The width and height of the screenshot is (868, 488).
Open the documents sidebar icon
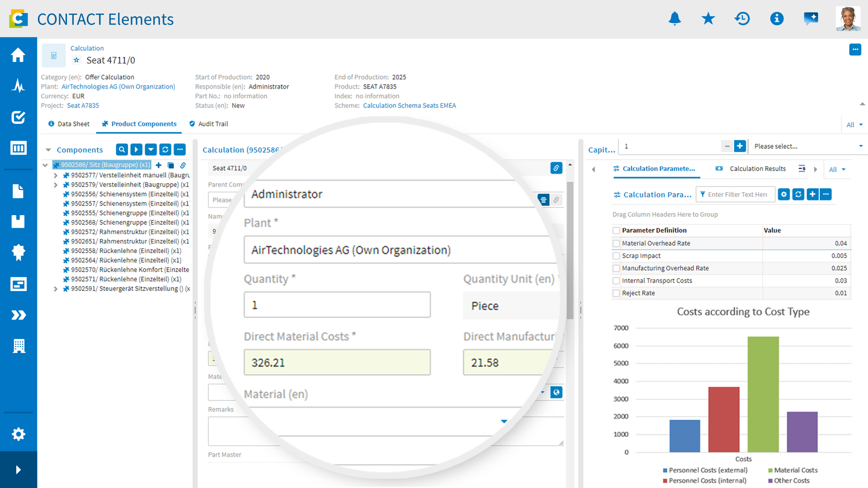(x=18, y=191)
